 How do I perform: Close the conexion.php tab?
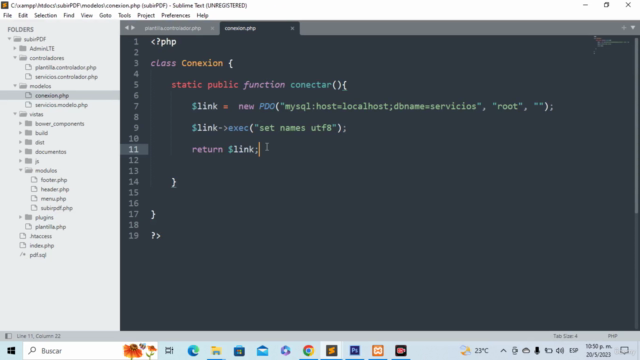pos(292,28)
